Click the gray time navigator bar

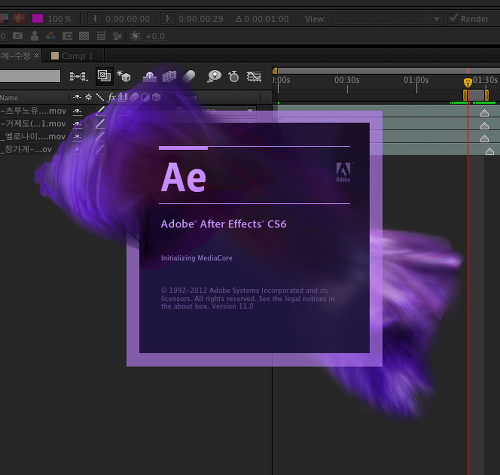click(x=389, y=71)
